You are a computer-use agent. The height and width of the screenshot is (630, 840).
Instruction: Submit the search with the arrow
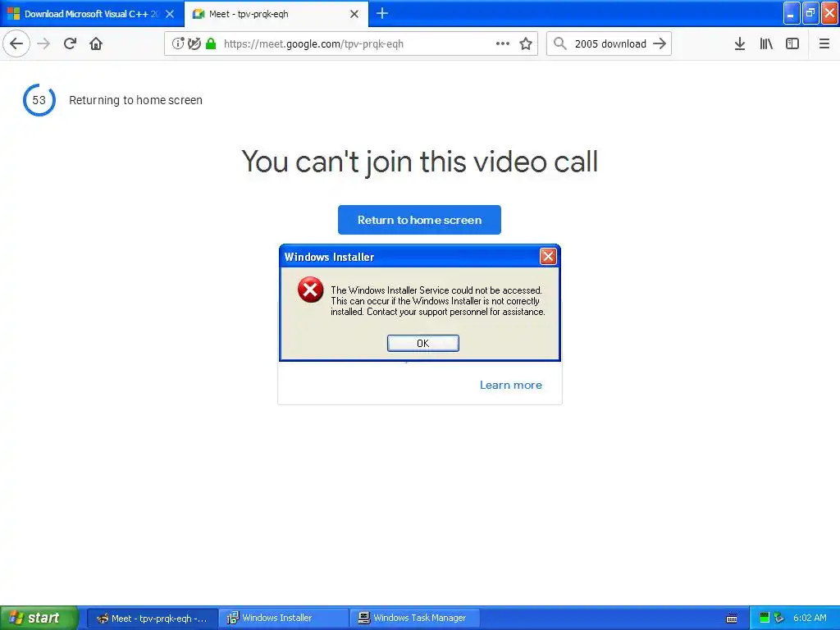pyautogui.click(x=660, y=43)
